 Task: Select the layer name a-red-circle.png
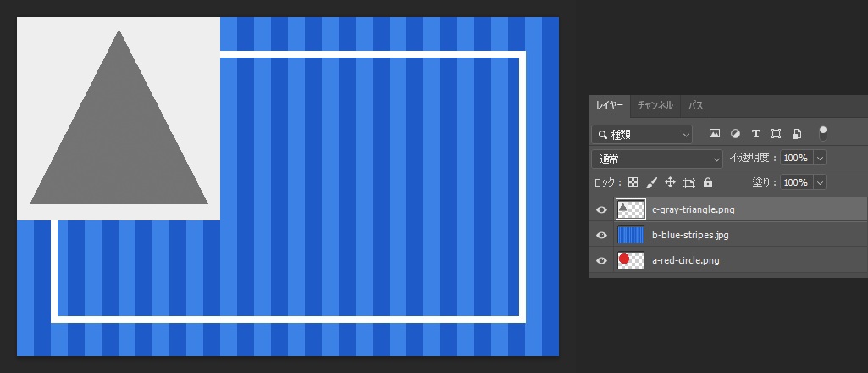click(x=686, y=260)
